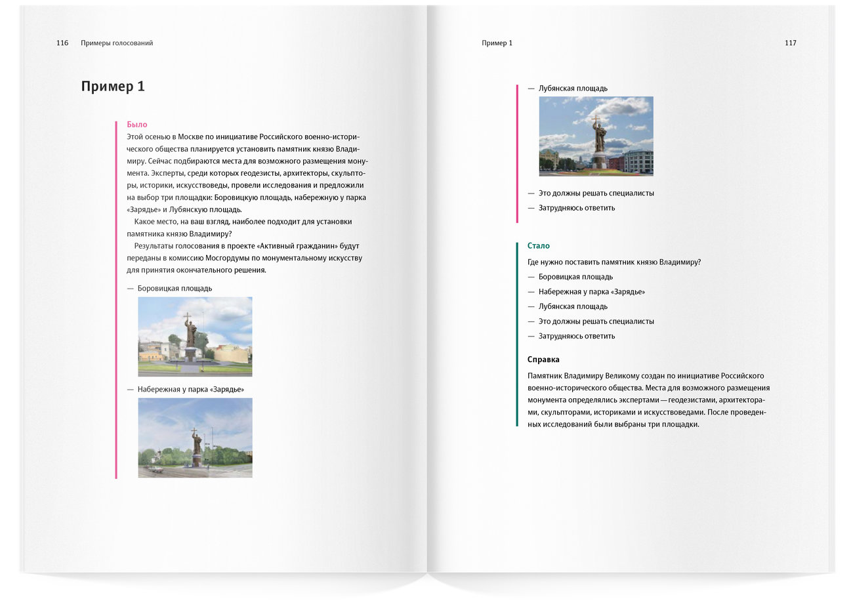Click the «Затрудняюсь ответить» option below Лубянская image
The width and height of the screenshot is (853, 616).
[x=577, y=208]
